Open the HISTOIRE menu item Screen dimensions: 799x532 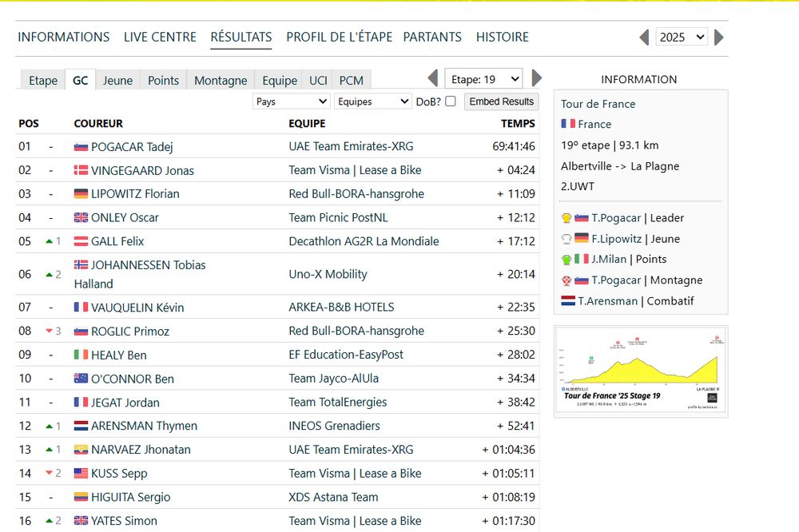click(x=503, y=38)
